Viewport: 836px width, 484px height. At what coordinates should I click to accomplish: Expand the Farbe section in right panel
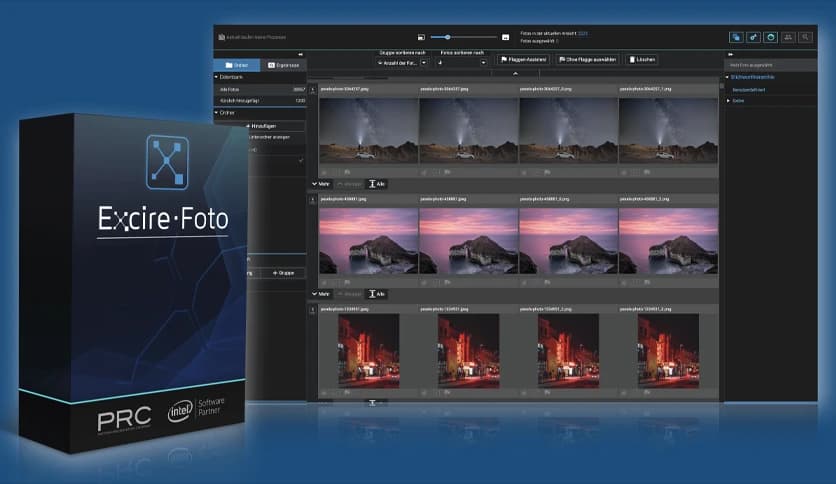(729, 101)
